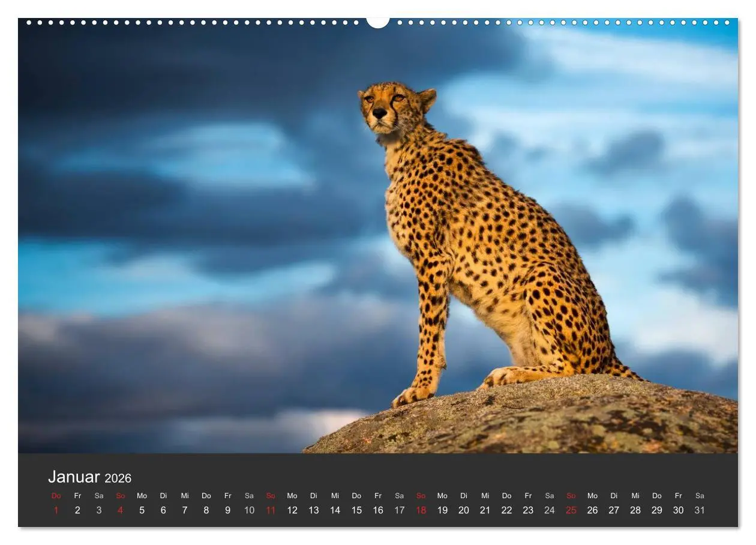Click date 5 below Mo
This screenshot has height=545, width=756.
pyautogui.click(x=142, y=510)
